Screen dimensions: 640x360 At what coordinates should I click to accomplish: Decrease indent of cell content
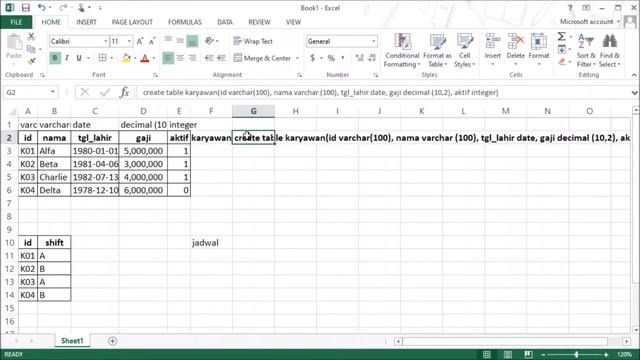pyautogui.click(x=209, y=58)
